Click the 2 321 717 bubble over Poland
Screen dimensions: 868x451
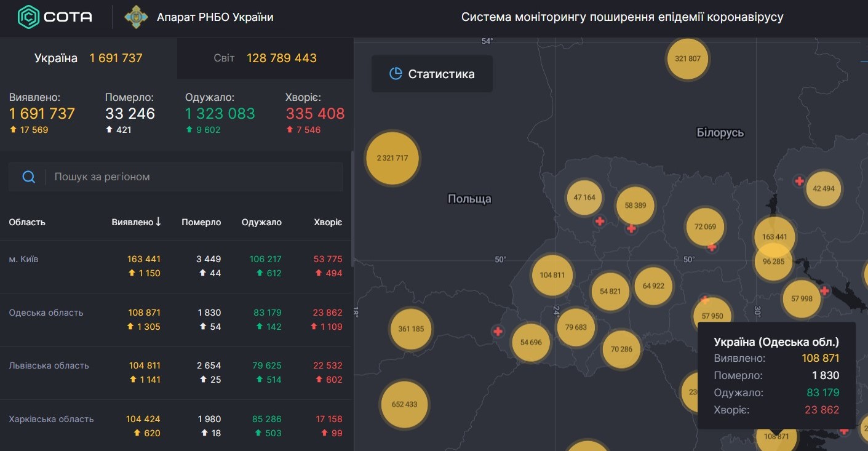pyautogui.click(x=392, y=158)
